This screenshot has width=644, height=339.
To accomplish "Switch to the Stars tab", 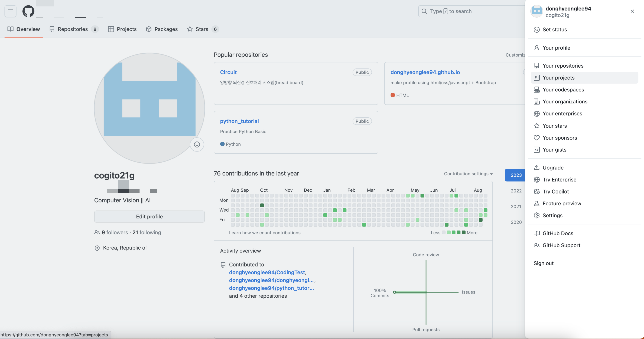I will pyautogui.click(x=202, y=29).
